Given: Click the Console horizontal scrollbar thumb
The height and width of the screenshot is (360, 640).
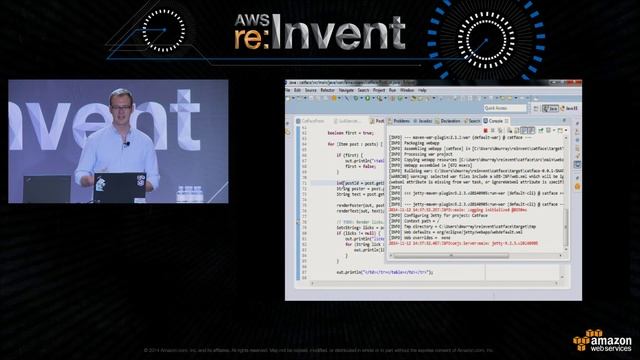Looking at the screenshot, I should click(x=451, y=256).
